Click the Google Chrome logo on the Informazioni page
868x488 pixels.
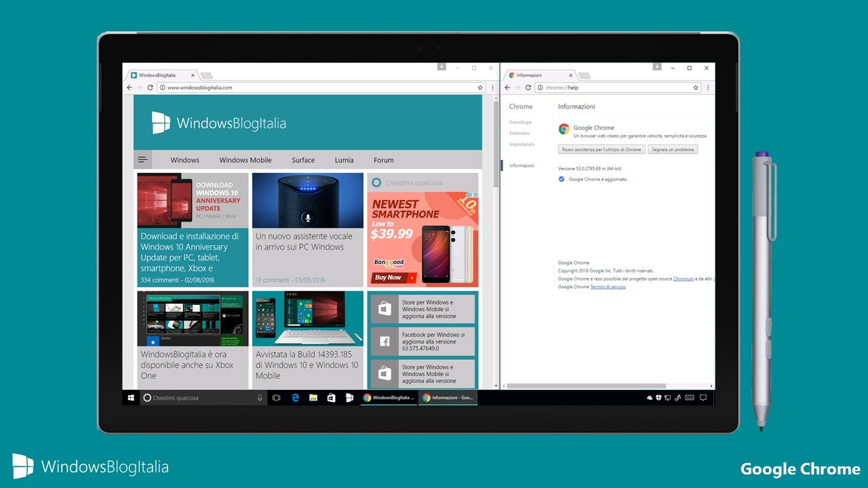(564, 129)
